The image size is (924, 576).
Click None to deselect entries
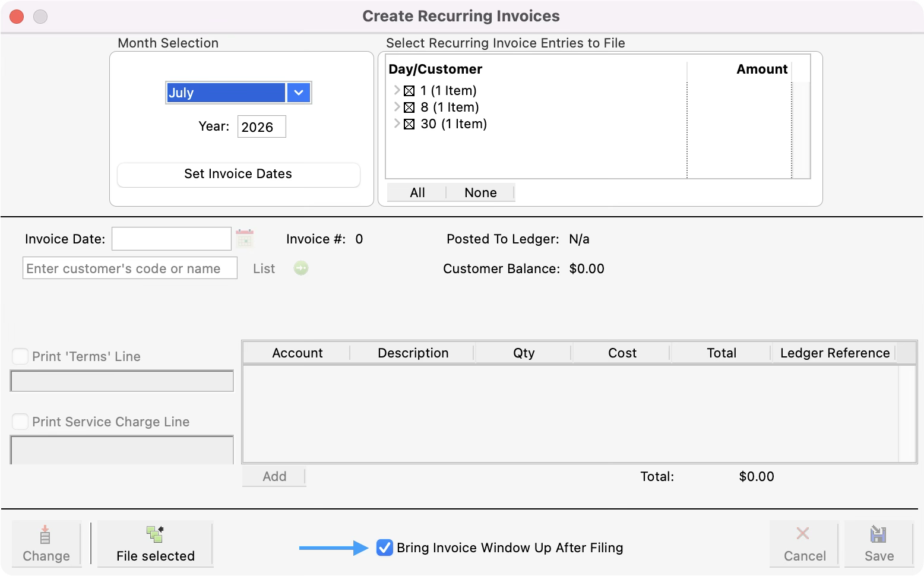[480, 192]
